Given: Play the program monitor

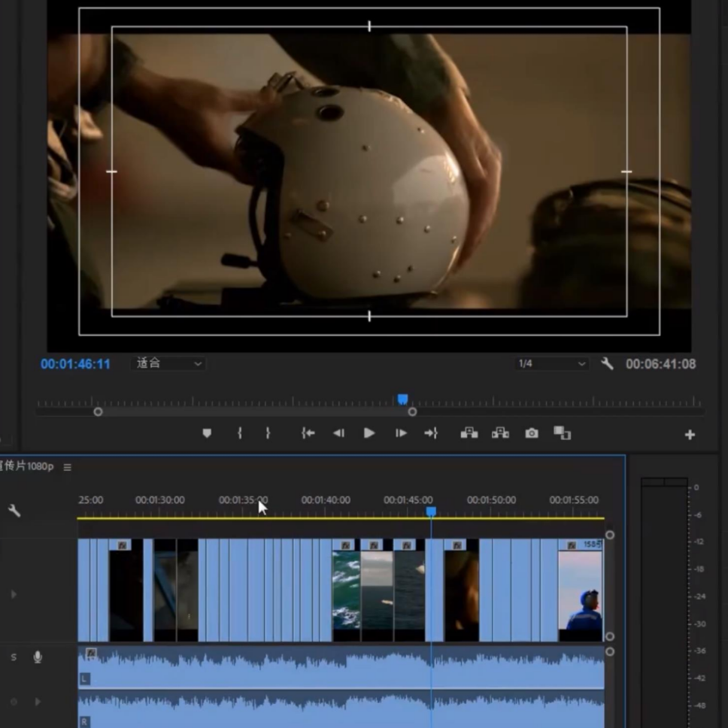Looking at the screenshot, I should coord(369,433).
